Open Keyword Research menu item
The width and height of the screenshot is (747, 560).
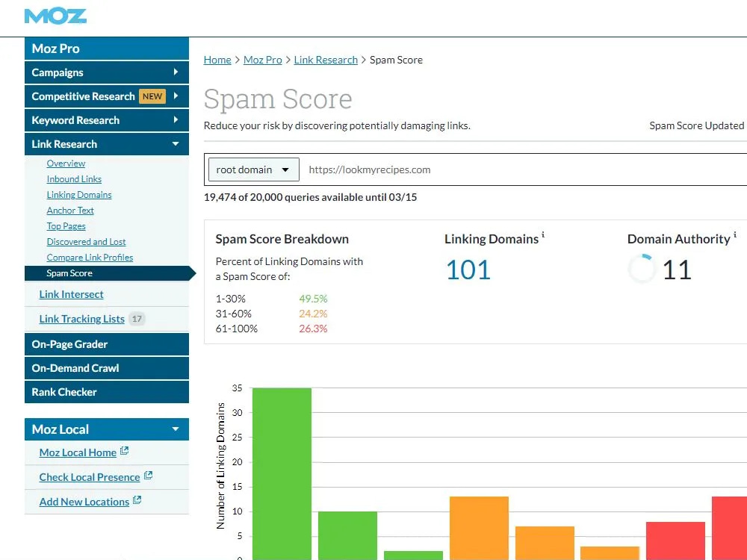(107, 120)
